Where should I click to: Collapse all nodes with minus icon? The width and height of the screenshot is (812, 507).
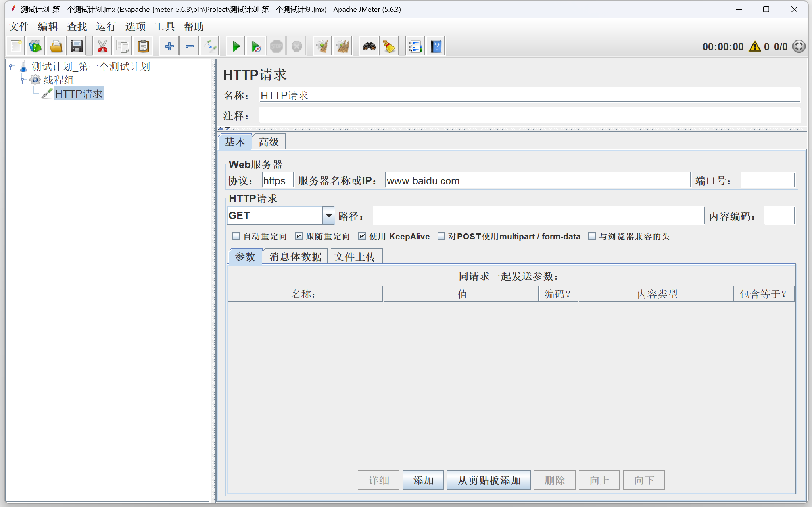tap(189, 46)
